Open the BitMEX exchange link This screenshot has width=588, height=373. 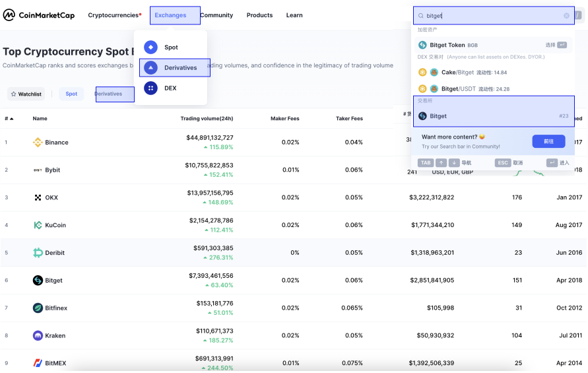(55, 363)
